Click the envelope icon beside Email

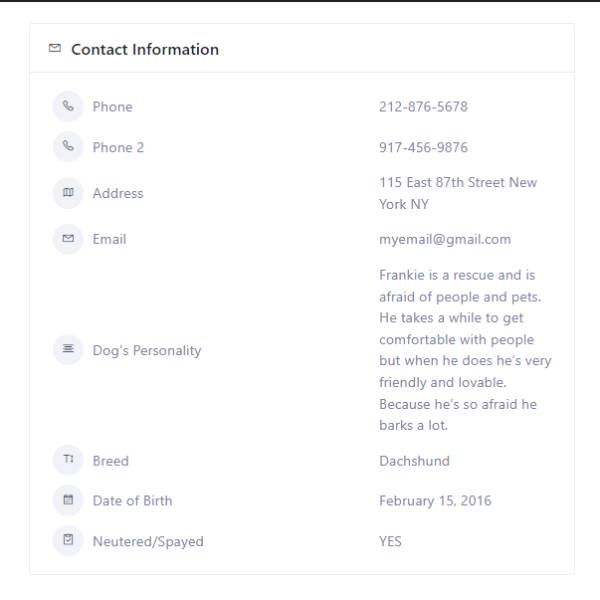point(68,239)
